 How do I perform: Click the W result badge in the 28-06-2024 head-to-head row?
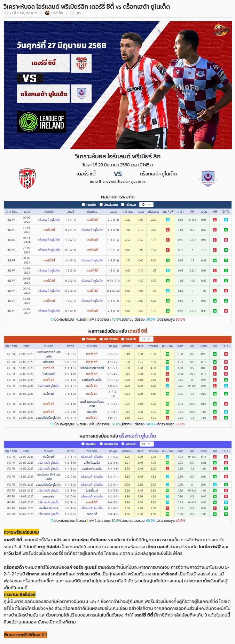click(168, 260)
